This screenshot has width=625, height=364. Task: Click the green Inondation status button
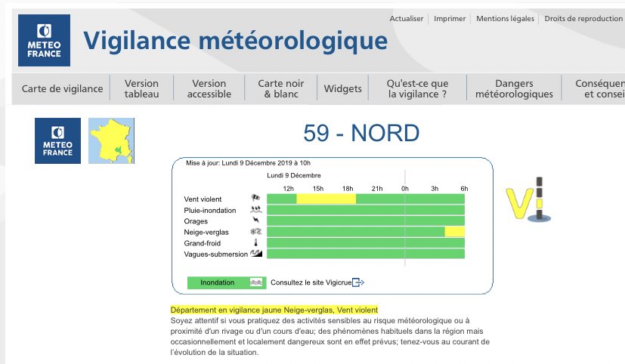point(227,282)
